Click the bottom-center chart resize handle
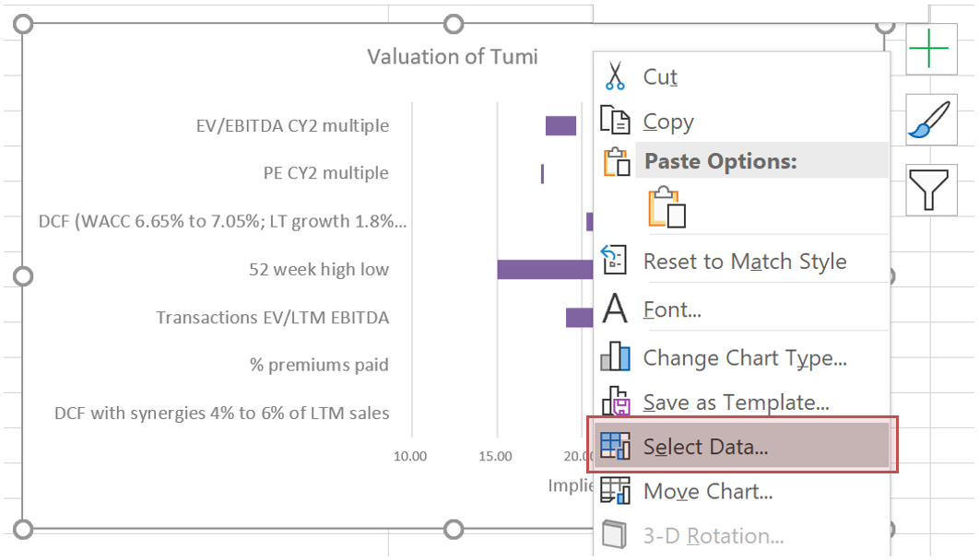Image resolution: width=979 pixels, height=560 pixels. (454, 529)
